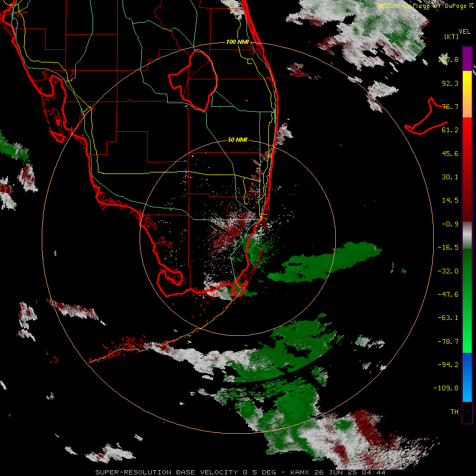Select the 100 NMI range ring label
476x476 pixels.
tap(237, 42)
